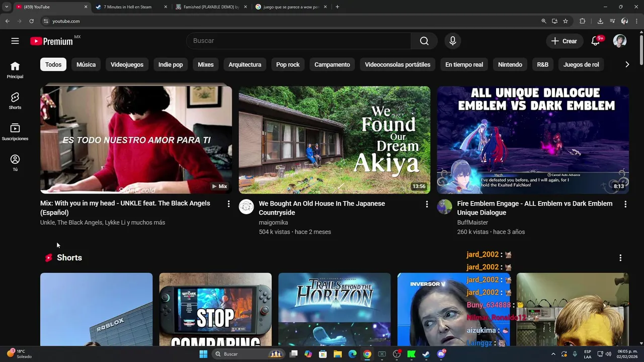This screenshot has width=644, height=362.
Task: Open Discord from the taskbar
Action: pyautogui.click(x=441, y=354)
